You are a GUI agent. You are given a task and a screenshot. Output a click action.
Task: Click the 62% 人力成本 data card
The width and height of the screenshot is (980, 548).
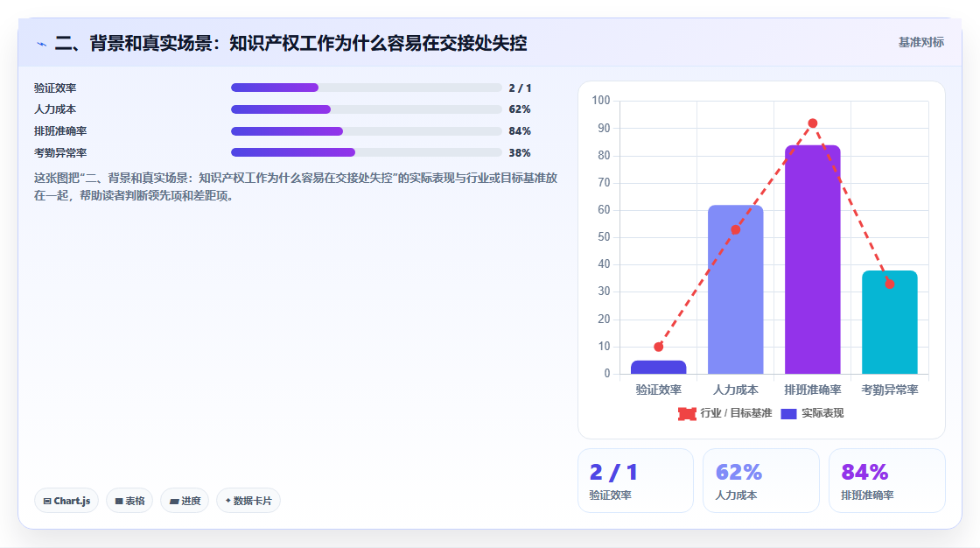[761, 481]
